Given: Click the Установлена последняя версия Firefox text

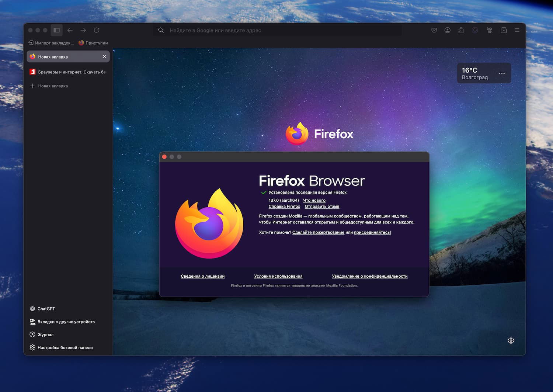Looking at the screenshot, I should tap(307, 192).
